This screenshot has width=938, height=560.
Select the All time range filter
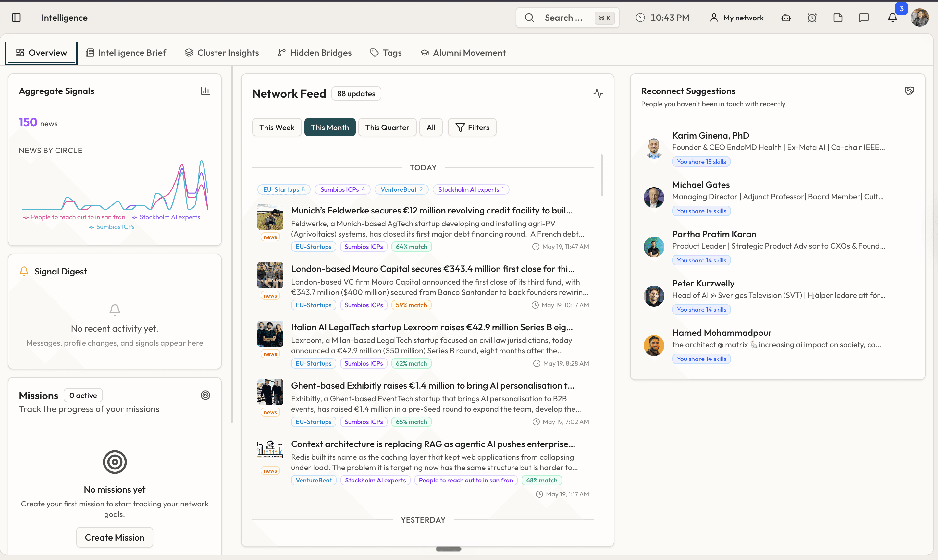(431, 128)
